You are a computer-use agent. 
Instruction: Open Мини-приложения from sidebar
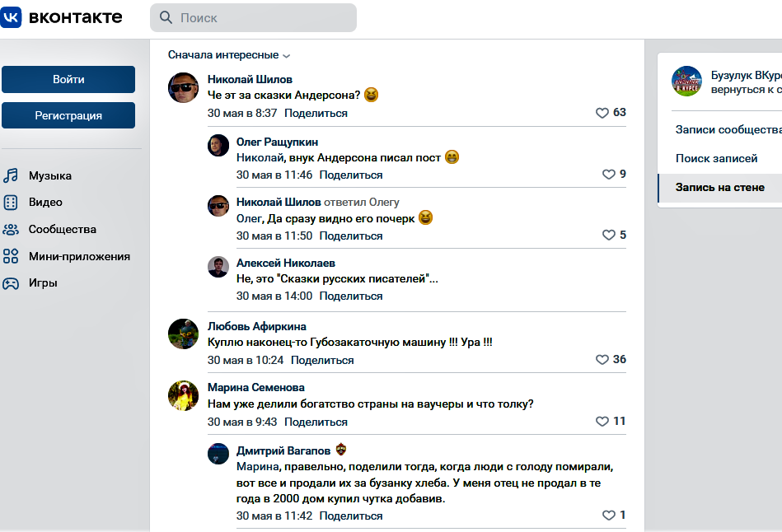(79, 256)
